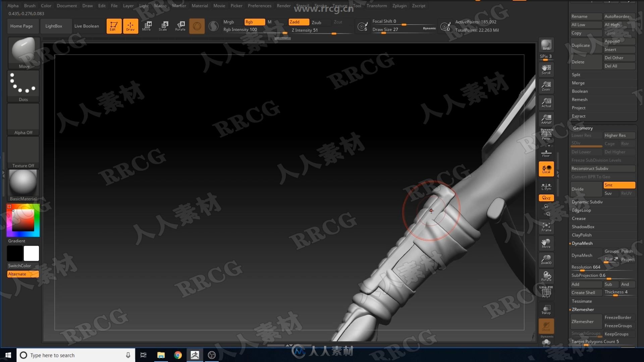
Task: Expand the Geometry section panel
Action: [583, 128]
